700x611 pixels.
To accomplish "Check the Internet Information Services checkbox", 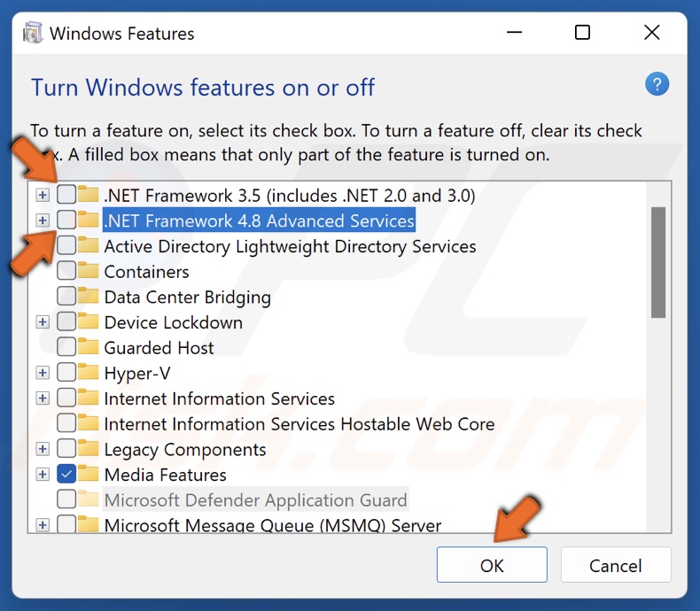I will point(66,398).
